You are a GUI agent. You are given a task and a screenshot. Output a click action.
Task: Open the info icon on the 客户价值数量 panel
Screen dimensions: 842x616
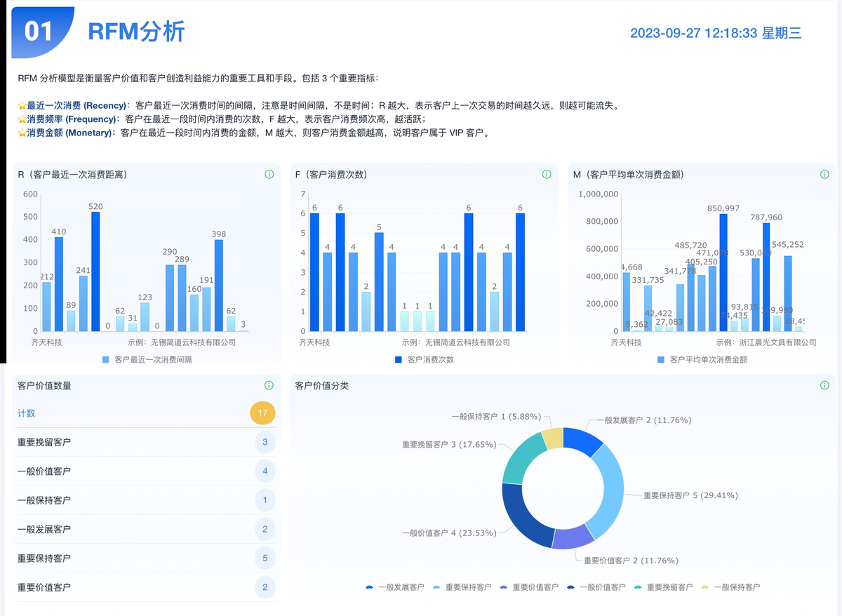tap(269, 385)
